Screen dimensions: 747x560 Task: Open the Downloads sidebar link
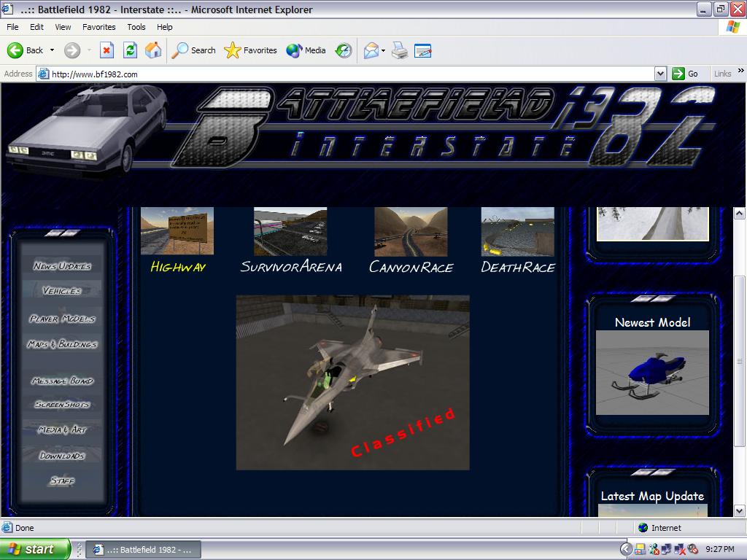coord(62,456)
